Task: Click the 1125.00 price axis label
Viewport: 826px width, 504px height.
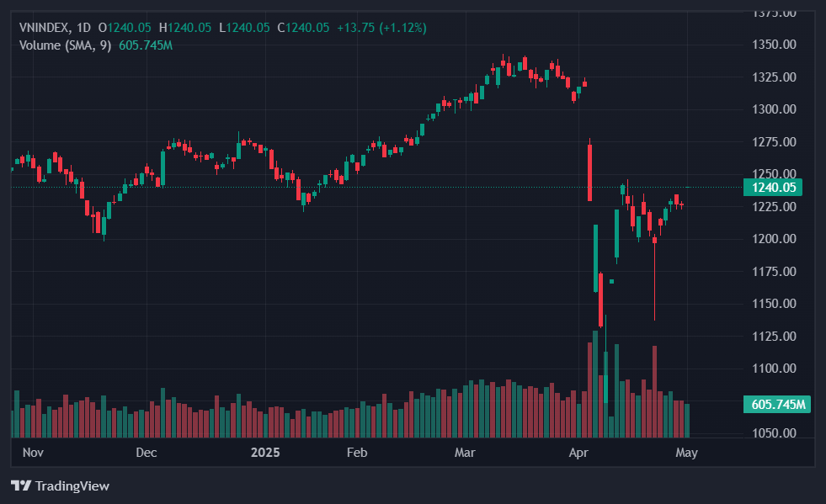Action: click(x=774, y=336)
